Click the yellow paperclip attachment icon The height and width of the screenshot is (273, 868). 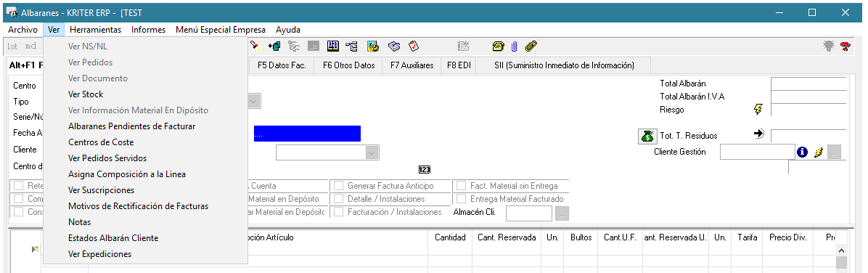tap(531, 46)
